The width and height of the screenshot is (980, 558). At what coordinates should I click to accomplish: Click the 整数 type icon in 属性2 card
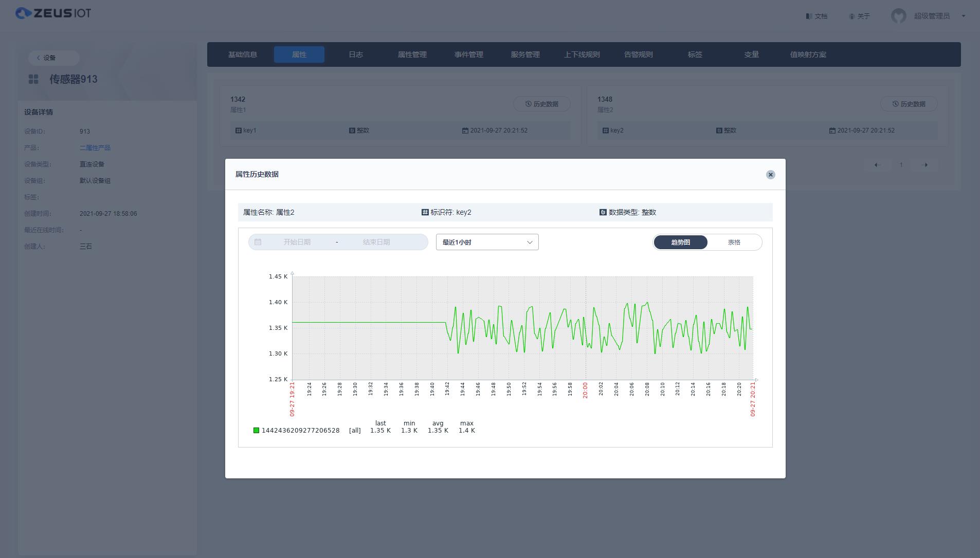[x=719, y=131]
